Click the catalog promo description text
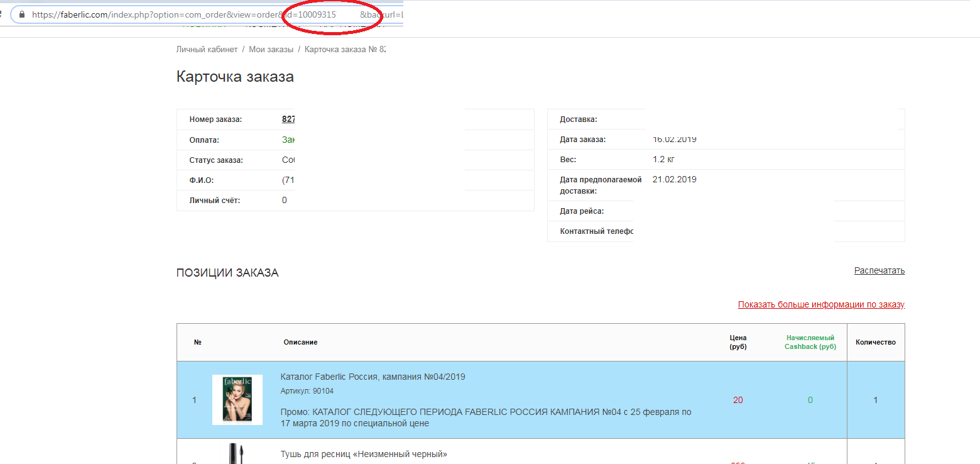The image size is (980, 464). 486,418
